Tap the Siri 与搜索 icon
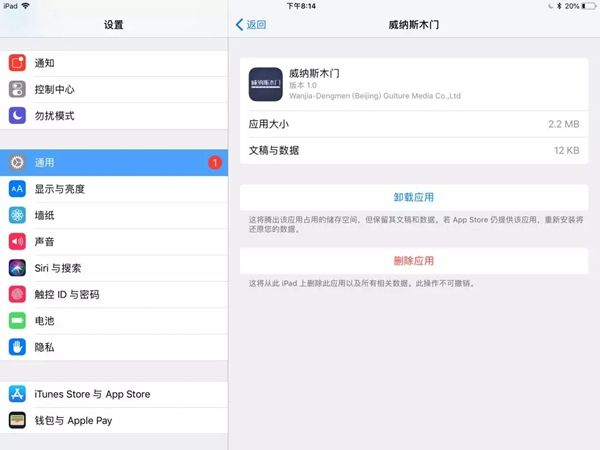Screen dimensions: 600x450 pos(17,268)
